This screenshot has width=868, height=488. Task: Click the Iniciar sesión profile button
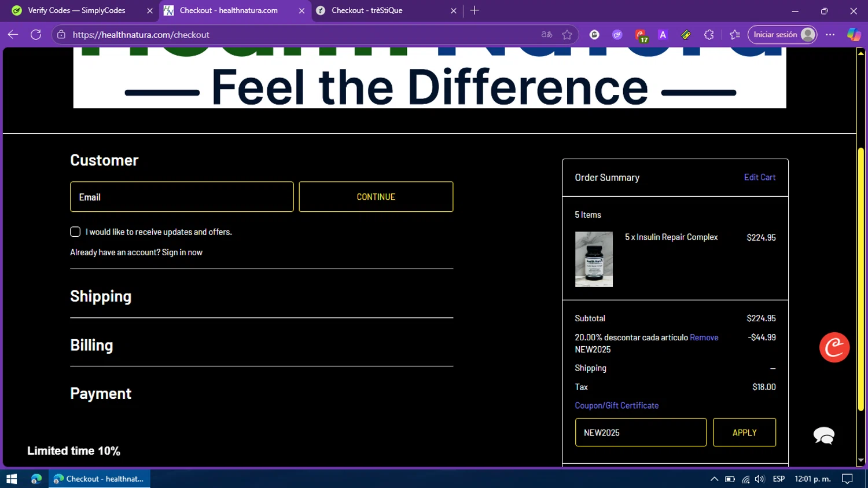point(782,35)
